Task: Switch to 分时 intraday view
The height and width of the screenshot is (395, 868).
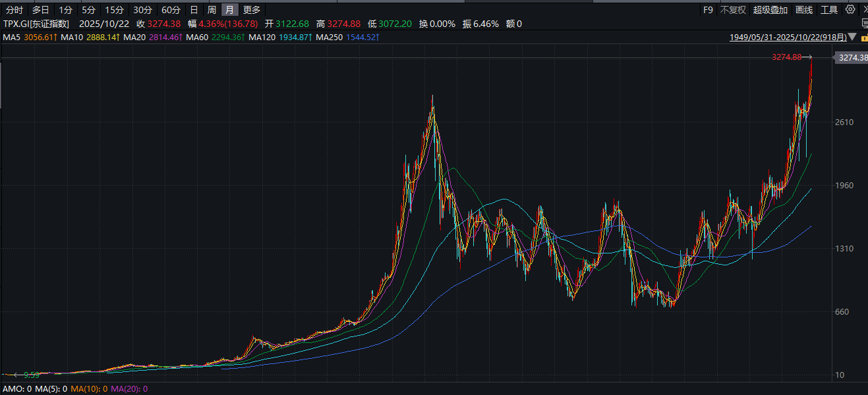Action: (14, 10)
